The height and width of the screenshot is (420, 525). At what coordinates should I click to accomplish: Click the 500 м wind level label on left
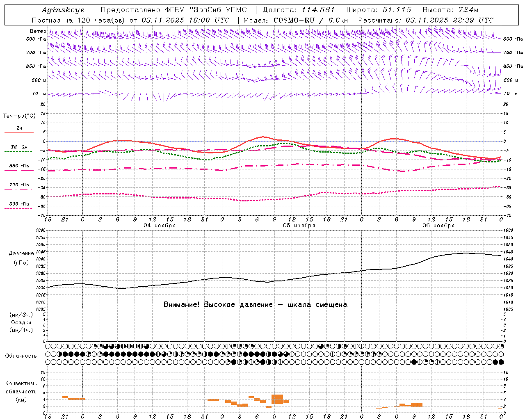click(39, 80)
